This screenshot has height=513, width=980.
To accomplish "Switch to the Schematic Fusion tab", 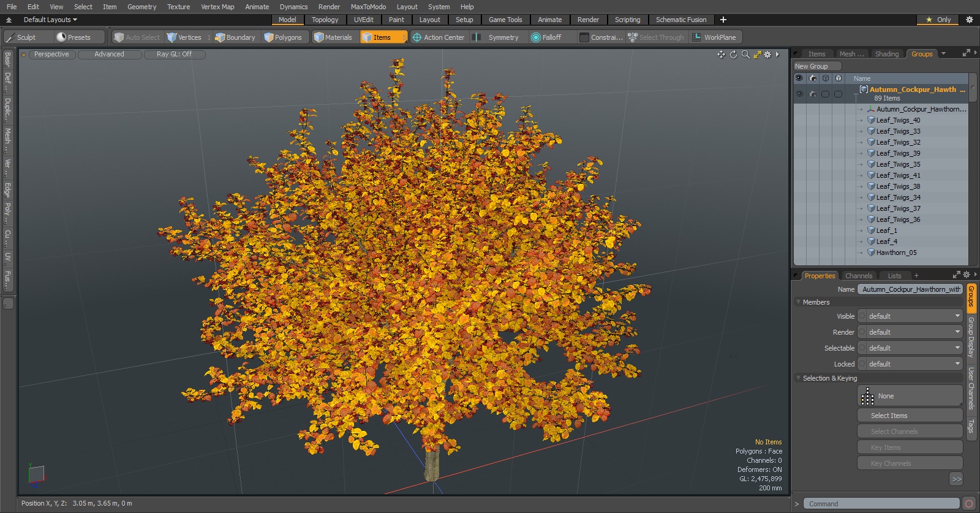I will [x=681, y=20].
